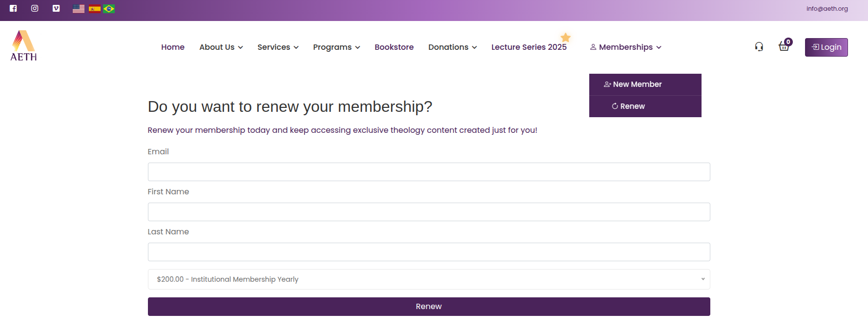The image size is (868, 333).
Task: Switch language with the Brazil flag
Action: tap(109, 9)
